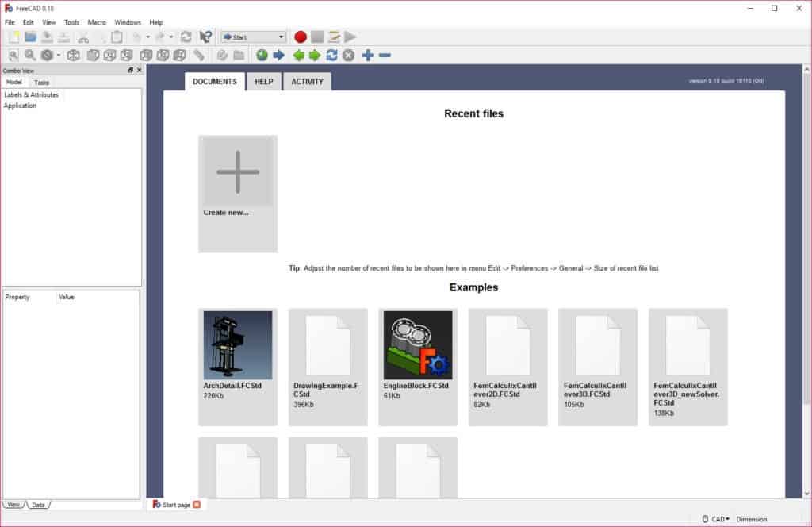Switch to the Data property tab
The width and height of the screenshot is (812, 527).
38,505
